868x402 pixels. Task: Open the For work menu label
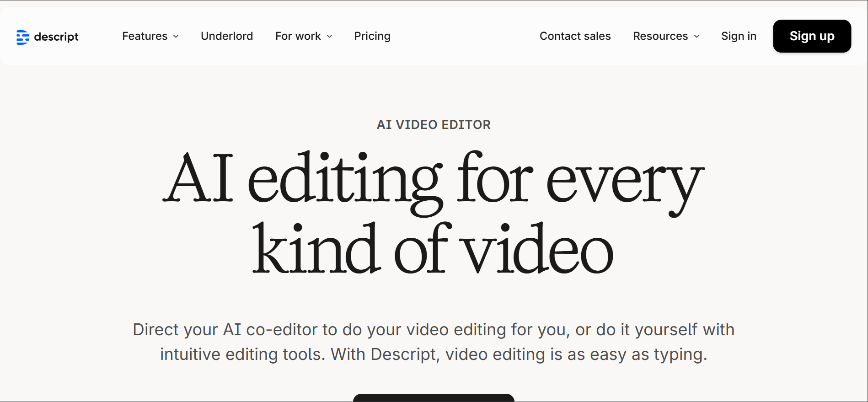(298, 36)
